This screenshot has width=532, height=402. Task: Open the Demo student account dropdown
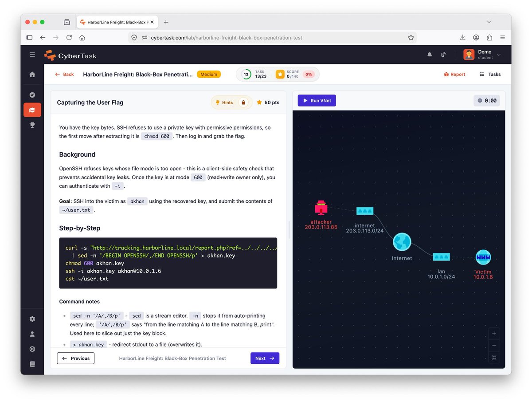[x=482, y=55]
